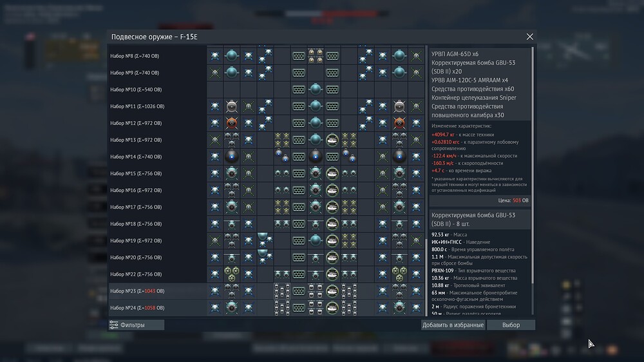The image size is (644, 362).
Task: Select left yellow cluster bomb icon in Набор №22
Action: (x=232, y=274)
